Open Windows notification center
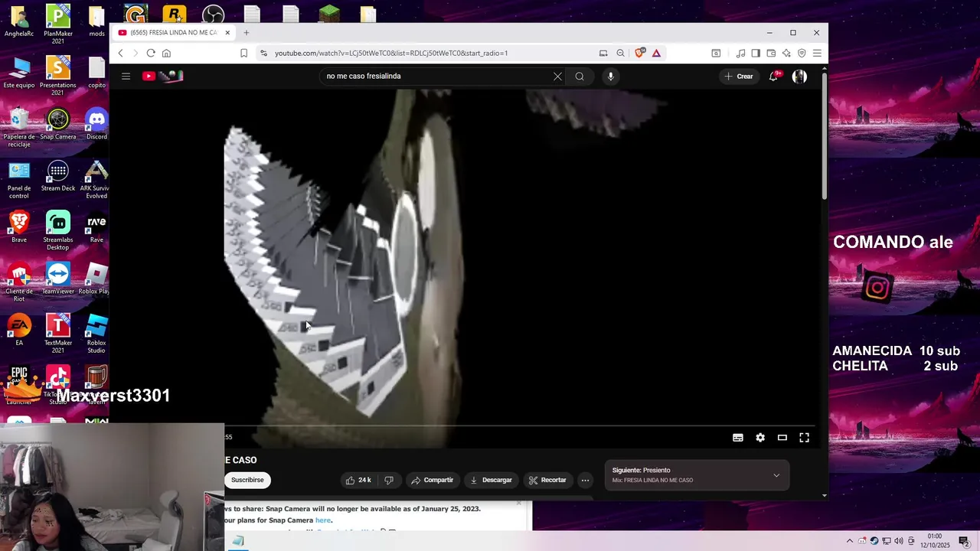 [964, 541]
